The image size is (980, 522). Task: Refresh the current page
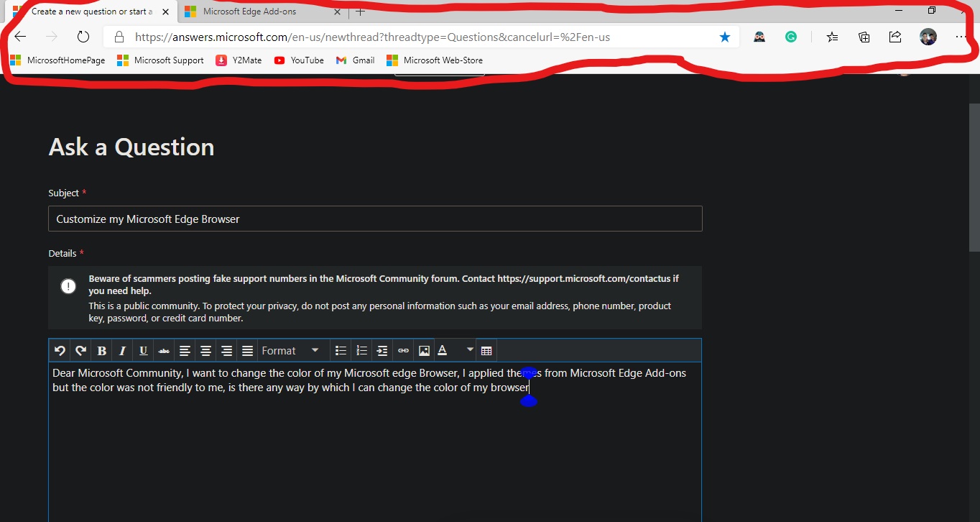click(x=83, y=37)
